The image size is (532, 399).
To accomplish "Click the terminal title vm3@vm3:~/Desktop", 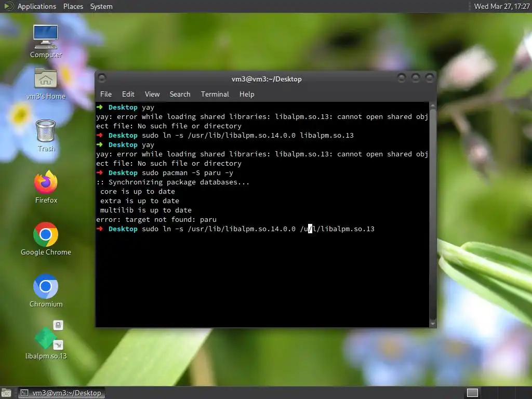I will pos(267,79).
